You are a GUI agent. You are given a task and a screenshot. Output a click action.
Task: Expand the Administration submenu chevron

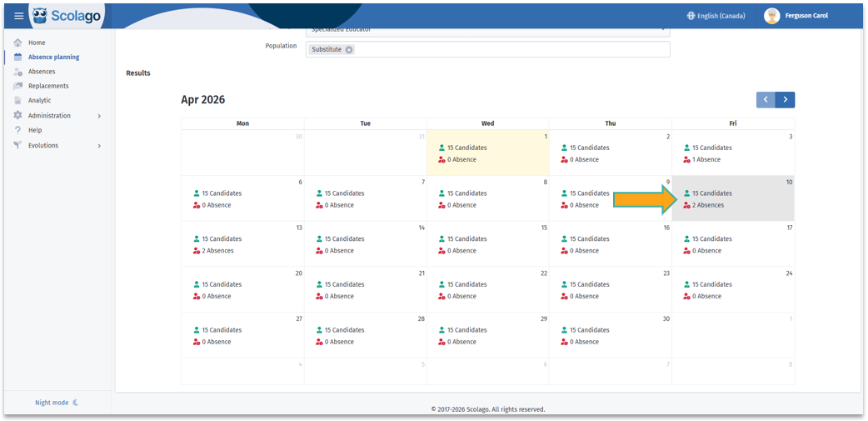coord(99,116)
